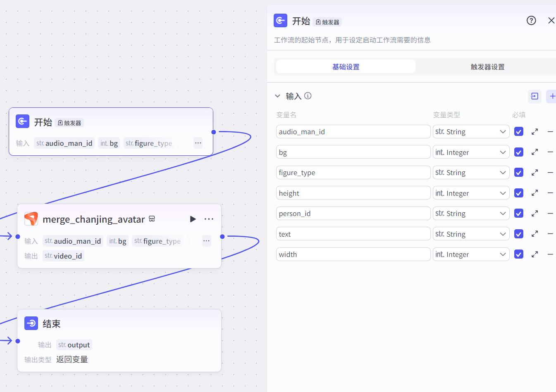The width and height of the screenshot is (556, 392).
Task: Toggle required checkbox for height
Action: (x=519, y=193)
